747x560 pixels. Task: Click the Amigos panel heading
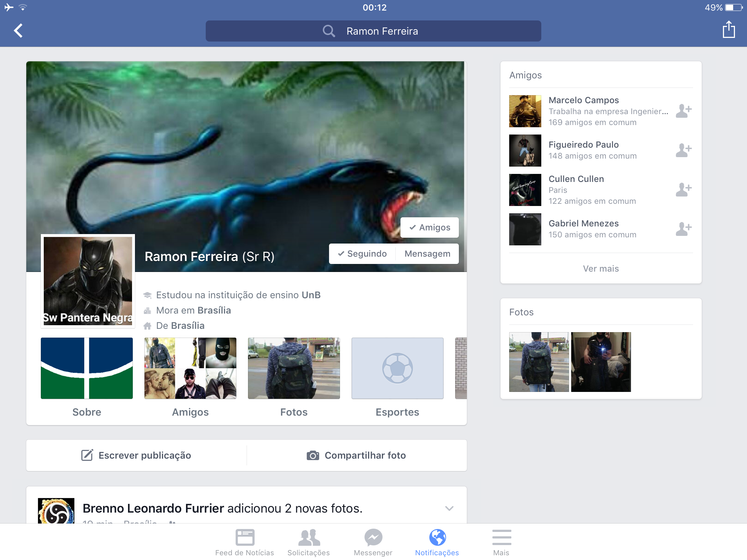526,75
